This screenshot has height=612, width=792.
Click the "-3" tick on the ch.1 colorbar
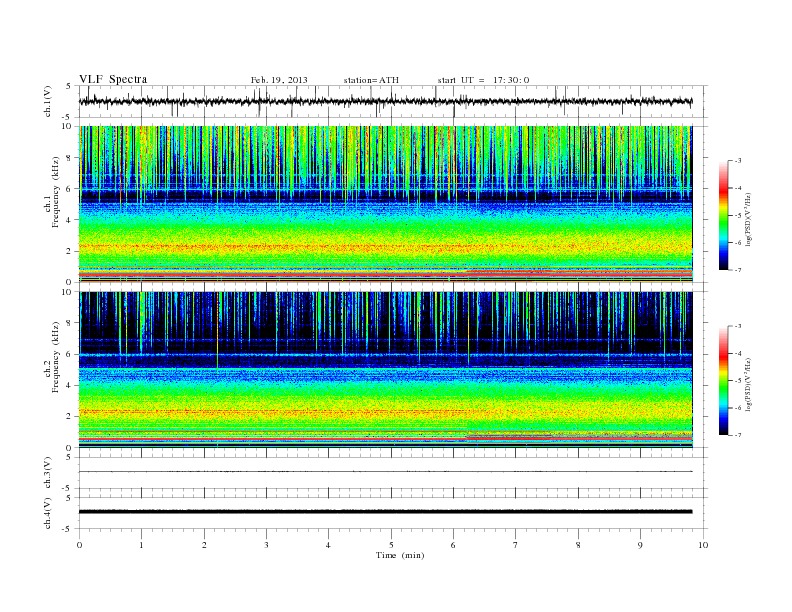coord(738,161)
